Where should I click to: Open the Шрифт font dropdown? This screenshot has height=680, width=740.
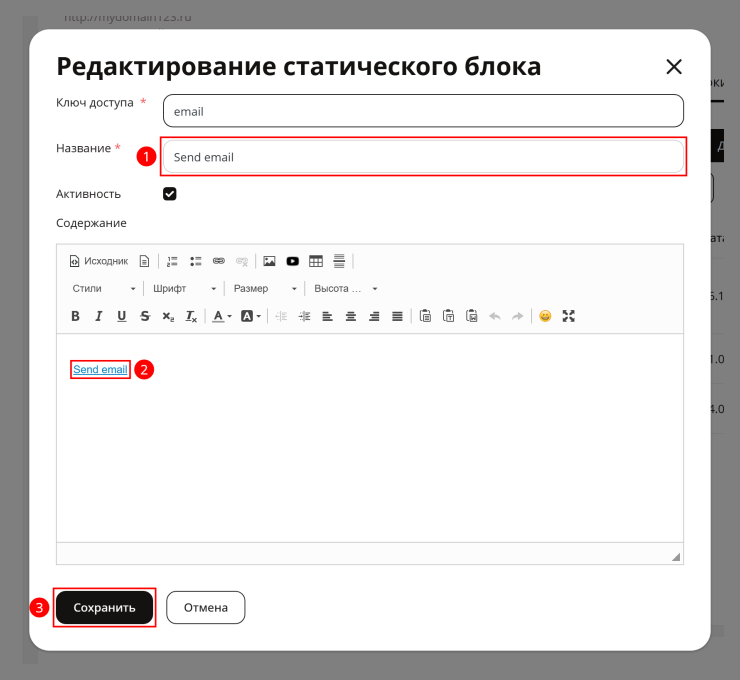tap(185, 288)
